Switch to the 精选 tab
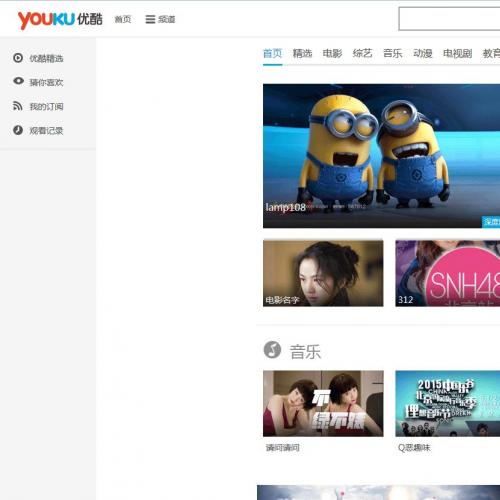 pos(302,53)
